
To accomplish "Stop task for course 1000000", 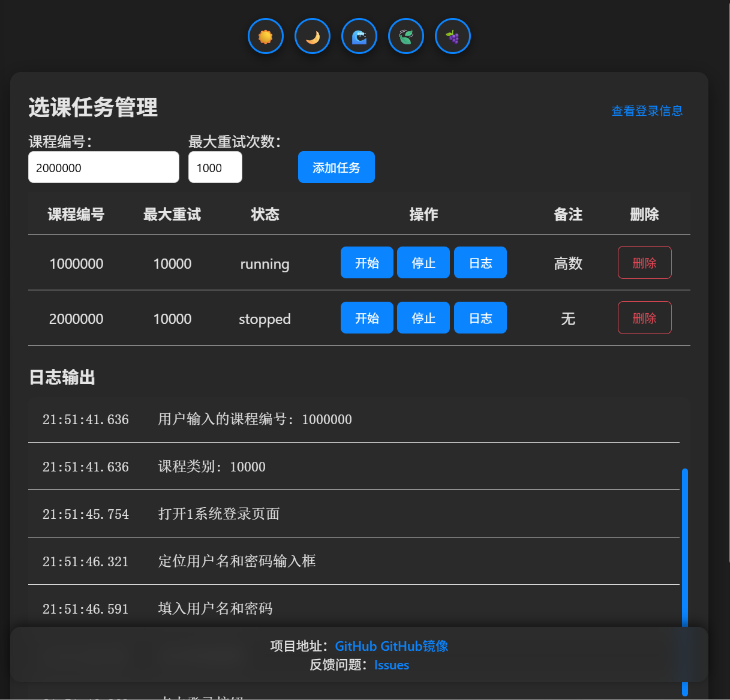I will coord(423,263).
